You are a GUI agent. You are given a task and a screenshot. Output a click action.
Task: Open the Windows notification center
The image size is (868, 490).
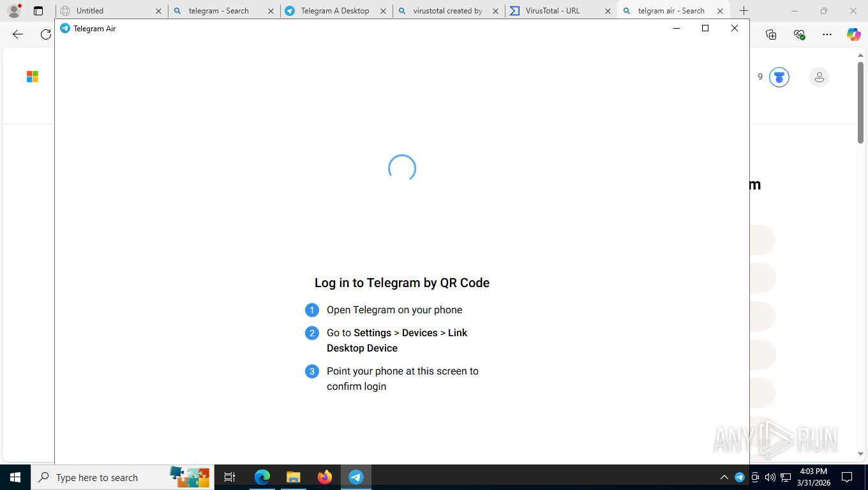click(847, 477)
